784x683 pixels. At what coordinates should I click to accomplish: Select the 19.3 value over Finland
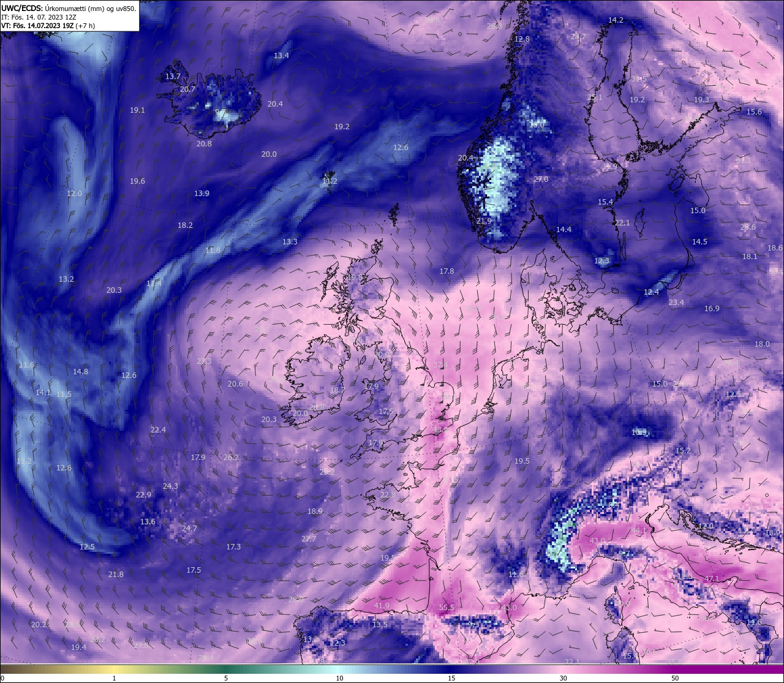click(x=701, y=100)
